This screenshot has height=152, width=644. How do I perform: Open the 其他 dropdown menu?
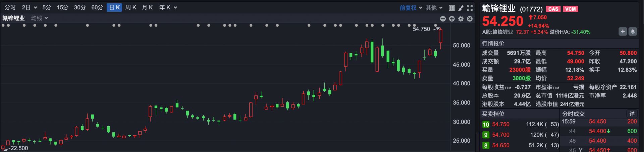(434, 8)
